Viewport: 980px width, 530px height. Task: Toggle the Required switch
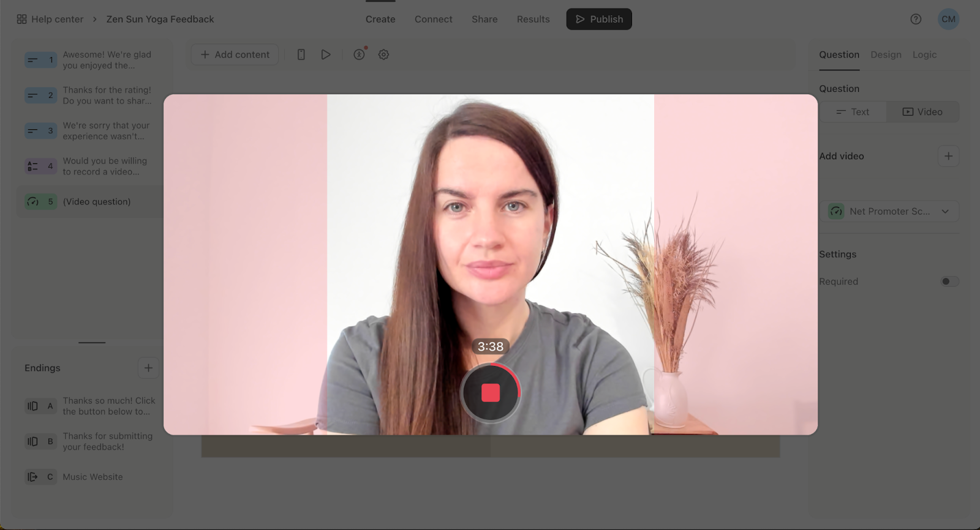tap(950, 282)
